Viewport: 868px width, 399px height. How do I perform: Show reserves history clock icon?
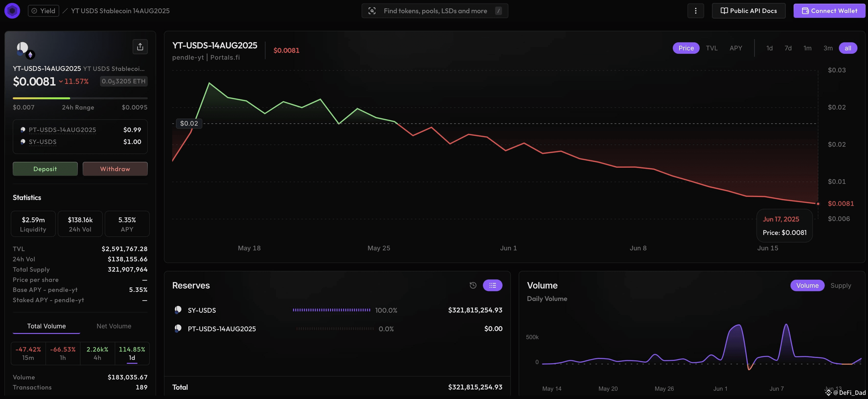(x=473, y=285)
